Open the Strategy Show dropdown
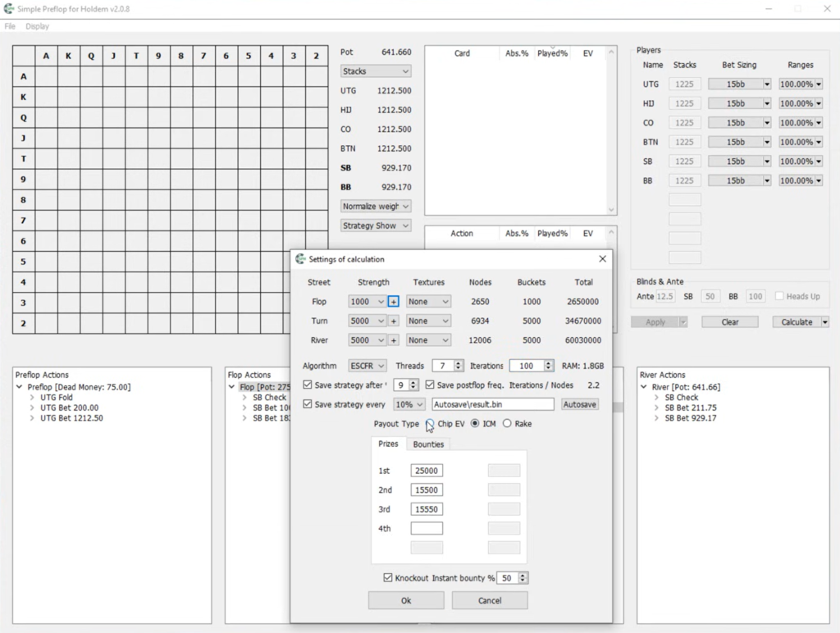Image resolution: width=840 pixels, height=633 pixels. click(x=376, y=225)
